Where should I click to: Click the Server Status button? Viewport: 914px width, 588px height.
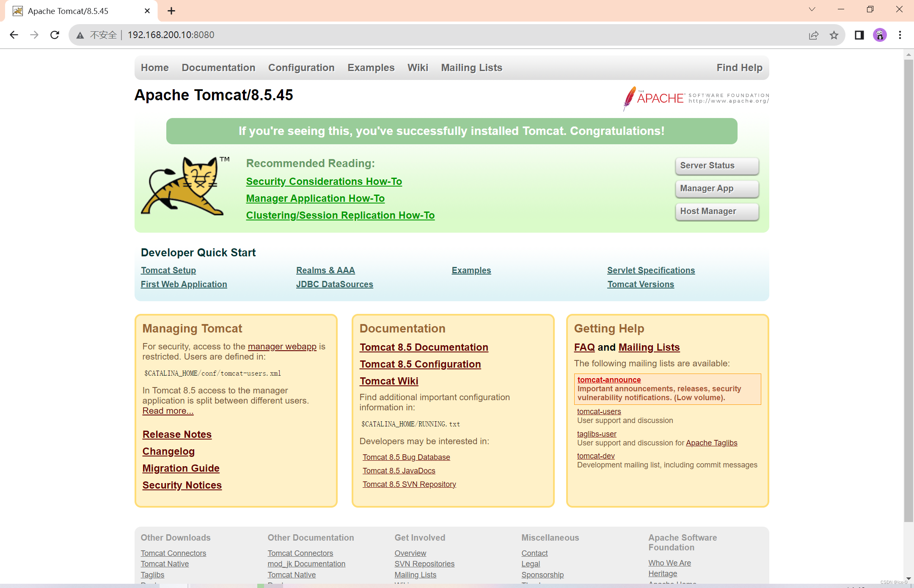716,165
